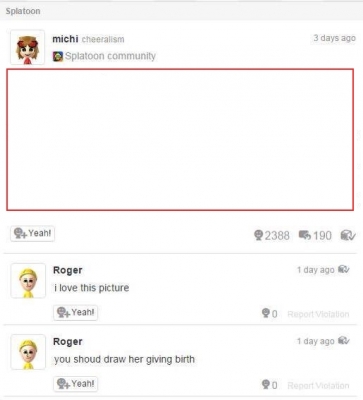Click the Splatoon community icon
Screen dimensions: 363x400
(x=58, y=56)
